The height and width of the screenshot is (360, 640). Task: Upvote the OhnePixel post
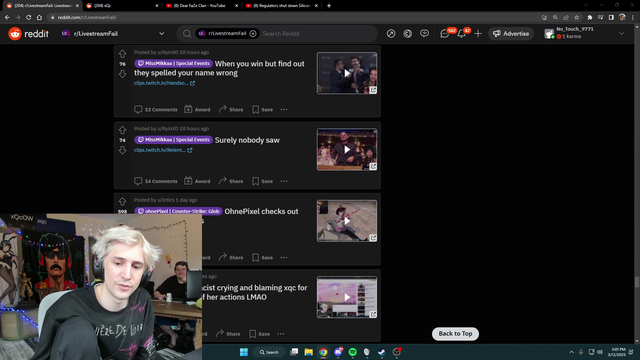pyautogui.click(x=122, y=201)
